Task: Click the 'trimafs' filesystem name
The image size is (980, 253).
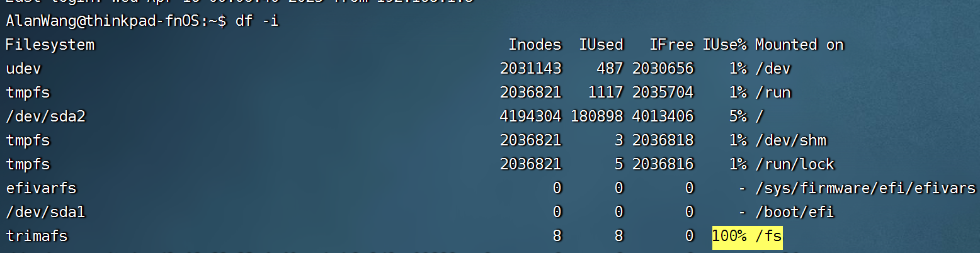Action: 37,236
